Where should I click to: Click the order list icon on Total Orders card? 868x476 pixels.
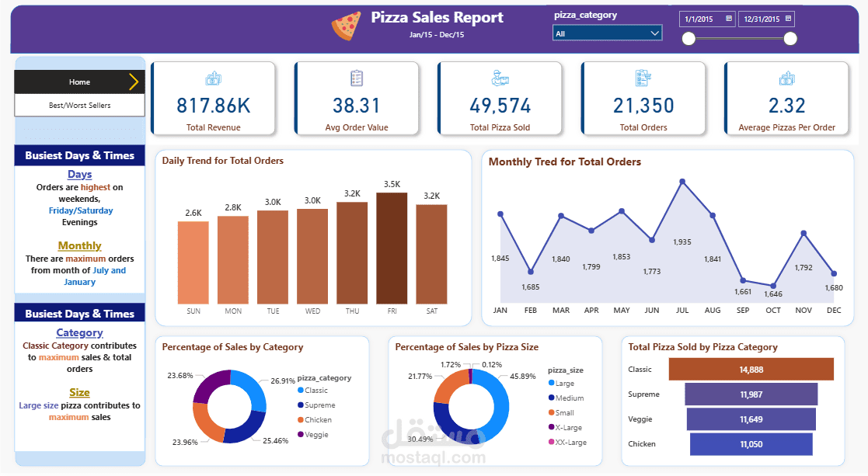pyautogui.click(x=643, y=78)
